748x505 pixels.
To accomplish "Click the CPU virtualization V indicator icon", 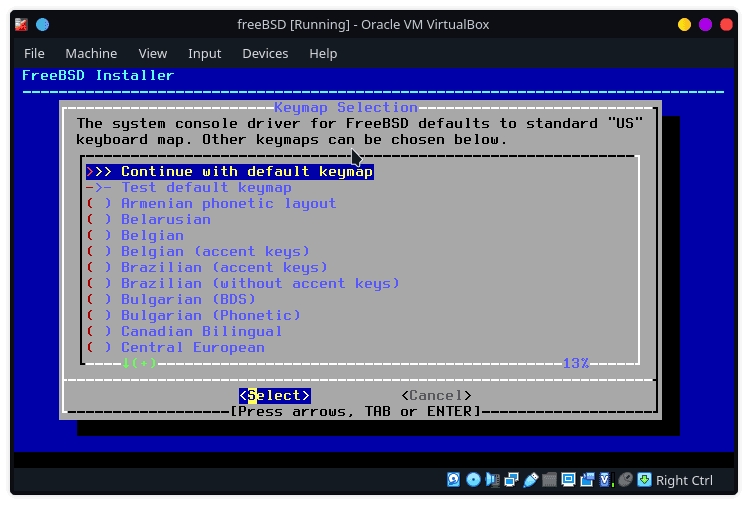I will (x=606, y=479).
